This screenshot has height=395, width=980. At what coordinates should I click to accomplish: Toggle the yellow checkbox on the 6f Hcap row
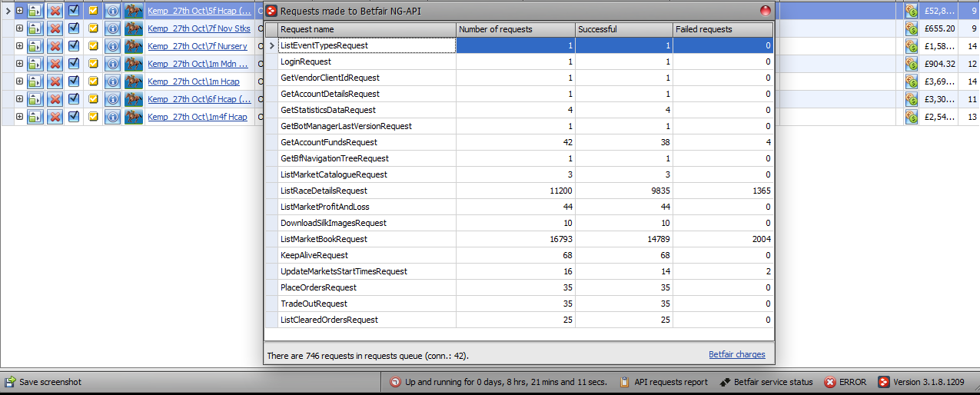click(x=93, y=99)
